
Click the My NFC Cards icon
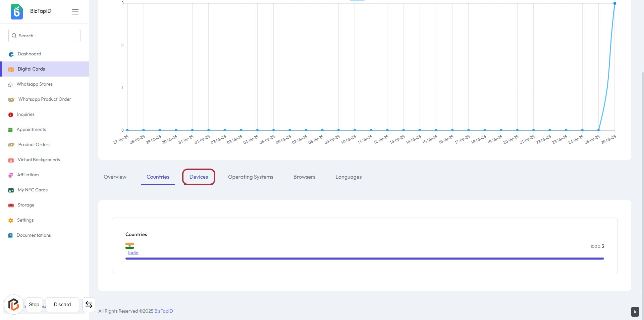(x=11, y=190)
